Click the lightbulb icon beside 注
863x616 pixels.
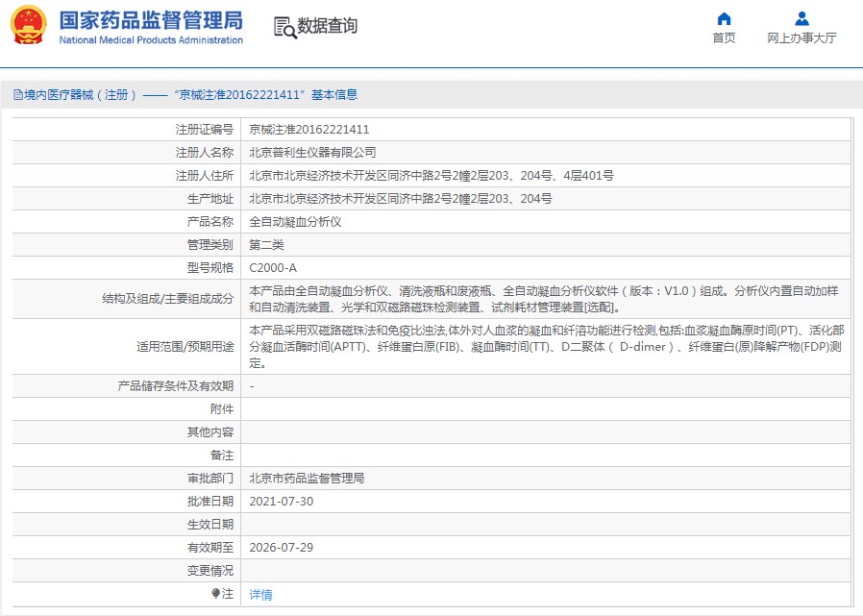coord(215,594)
